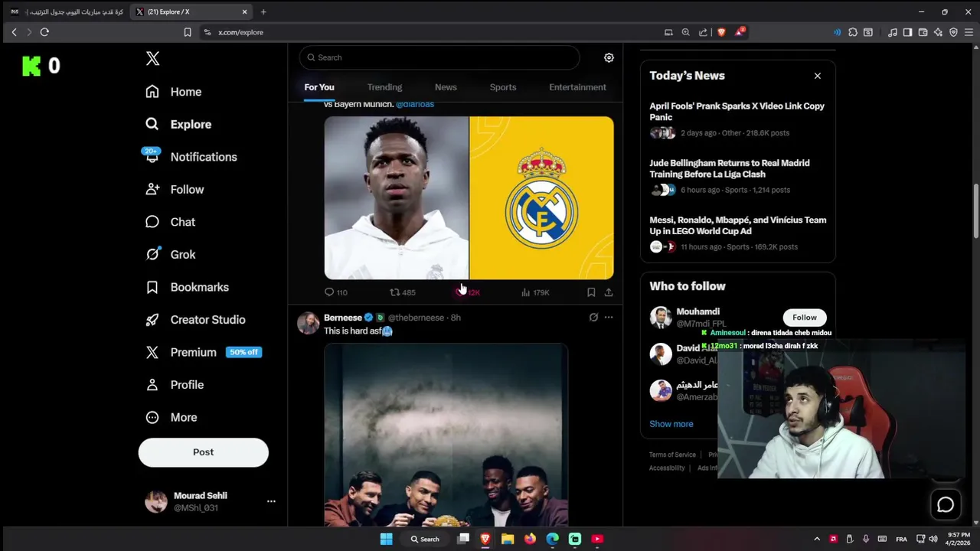The width and height of the screenshot is (980, 551).
Task: Like the Vinicius post (12K likes)
Action: (468, 292)
